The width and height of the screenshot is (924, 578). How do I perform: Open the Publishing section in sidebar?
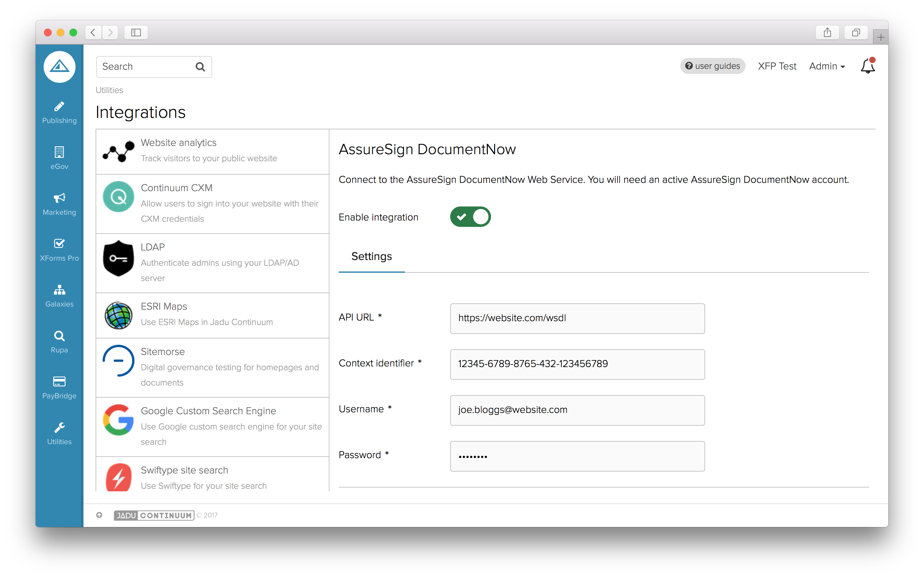pyautogui.click(x=59, y=112)
